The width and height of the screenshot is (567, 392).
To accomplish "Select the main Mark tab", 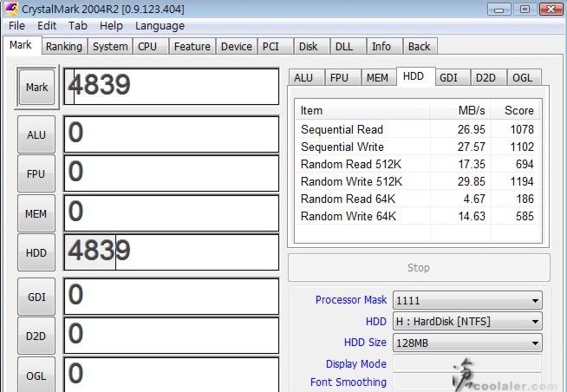I will pyautogui.click(x=21, y=45).
